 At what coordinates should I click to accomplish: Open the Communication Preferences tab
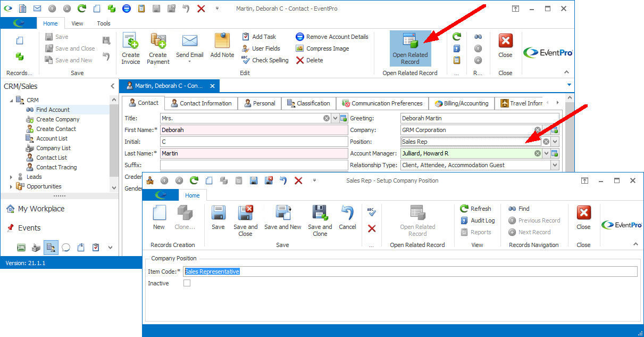tap(382, 103)
